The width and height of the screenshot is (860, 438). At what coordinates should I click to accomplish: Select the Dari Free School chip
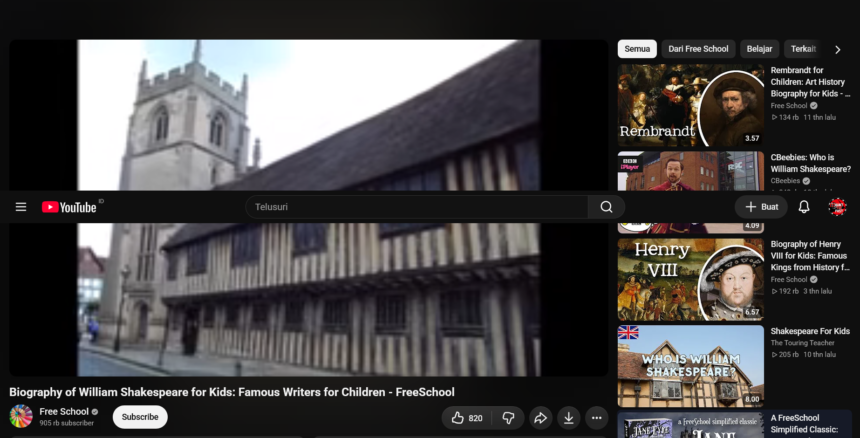click(x=698, y=49)
